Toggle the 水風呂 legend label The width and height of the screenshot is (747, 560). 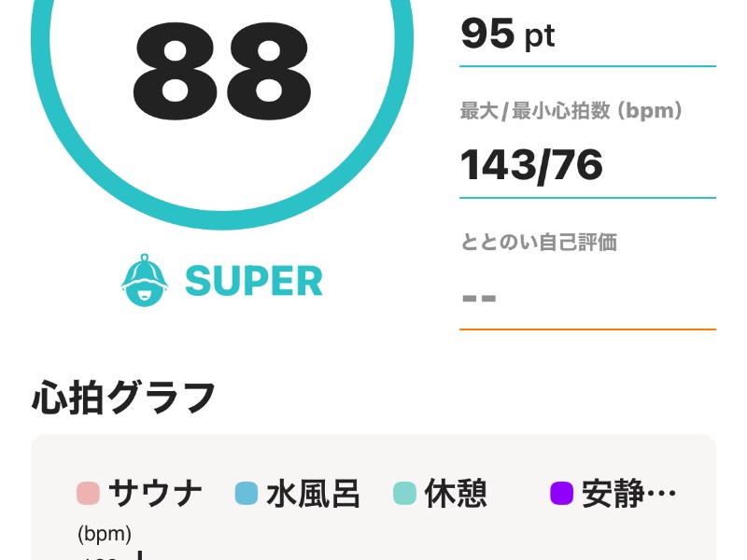point(313,493)
